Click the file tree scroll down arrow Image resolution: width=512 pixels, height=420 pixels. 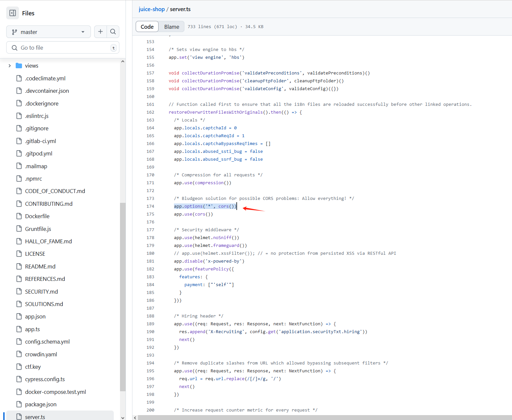click(123, 417)
